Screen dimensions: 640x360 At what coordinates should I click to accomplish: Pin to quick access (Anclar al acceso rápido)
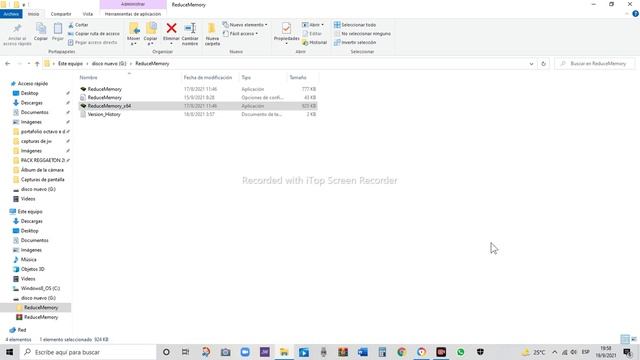[x=17, y=34]
